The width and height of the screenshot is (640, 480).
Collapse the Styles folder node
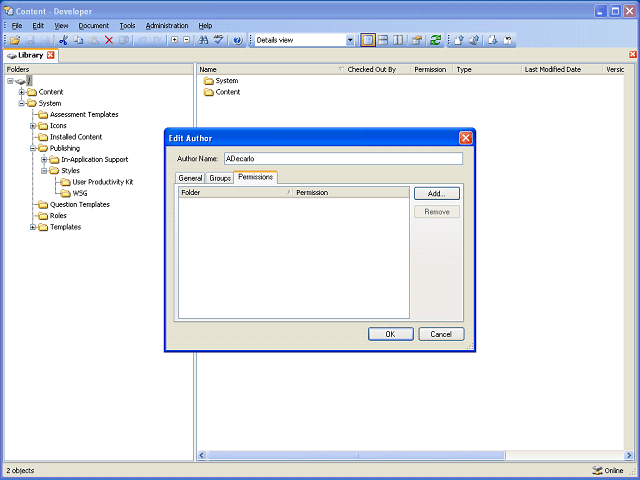tap(44, 171)
